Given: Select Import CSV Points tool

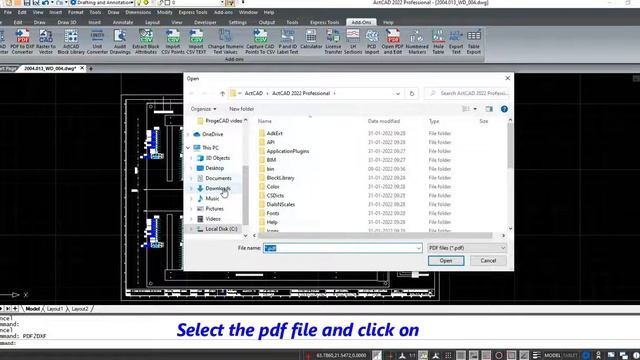Looking at the screenshot, I should pyautogui.click(x=173, y=42).
